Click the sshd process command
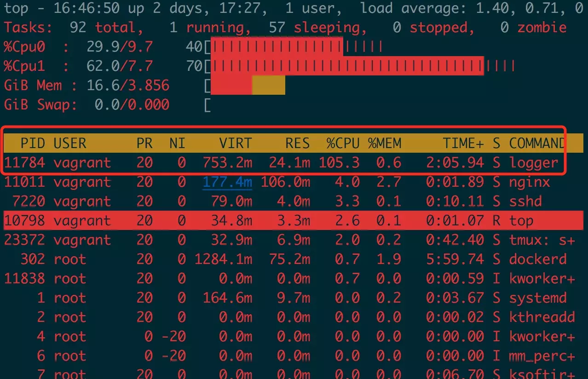 tap(525, 201)
